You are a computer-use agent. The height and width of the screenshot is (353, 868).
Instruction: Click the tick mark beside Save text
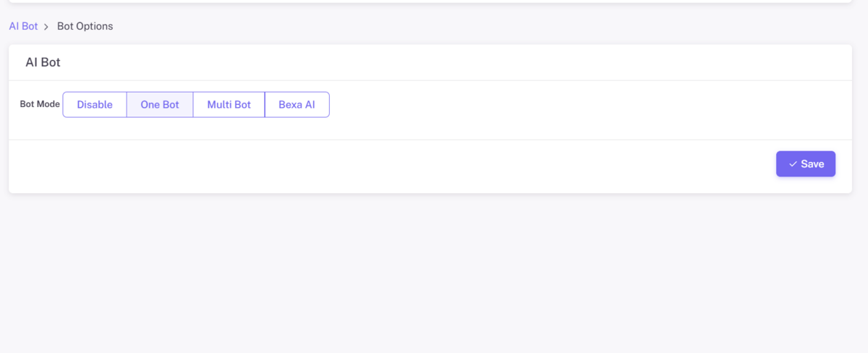793,164
